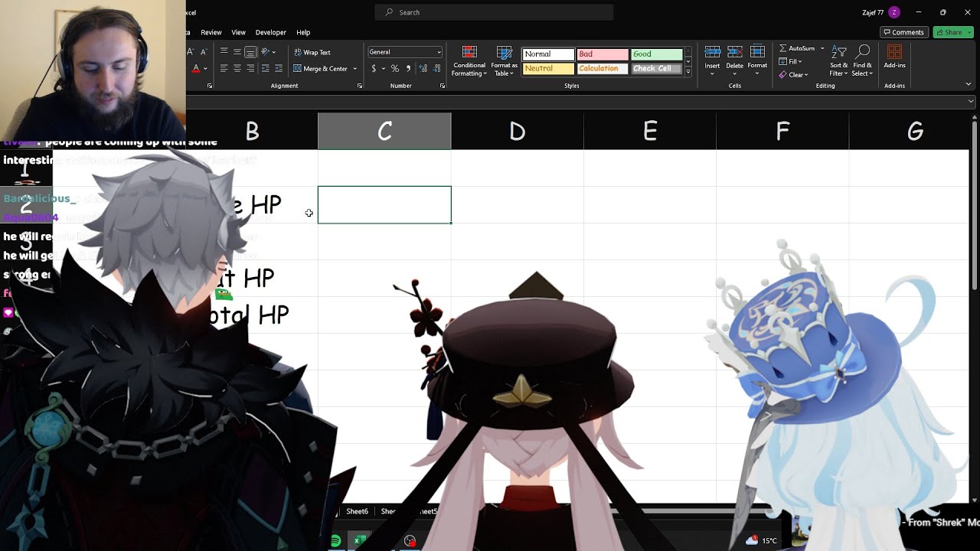Apply comma style
This screenshot has width=980, height=551.
pyautogui.click(x=408, y=69)
